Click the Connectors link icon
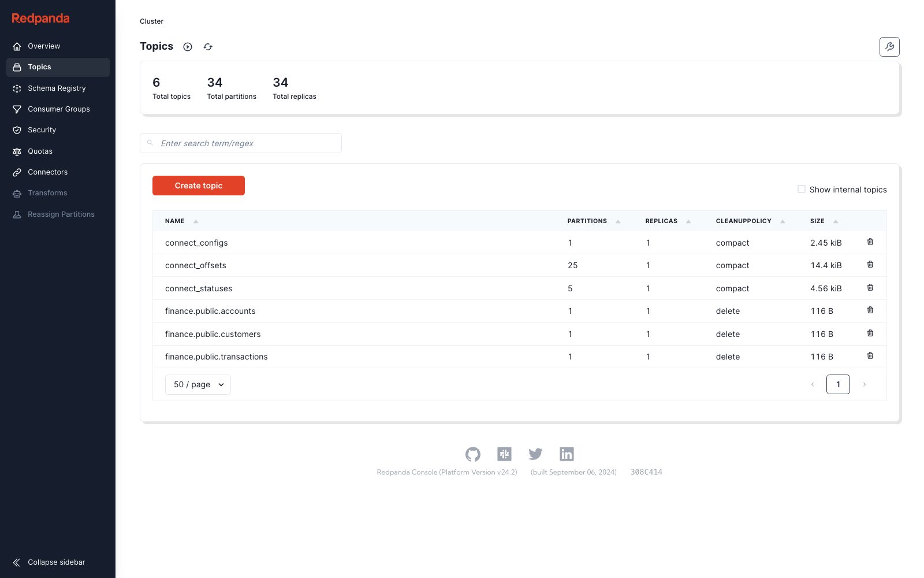 (17, 172)
